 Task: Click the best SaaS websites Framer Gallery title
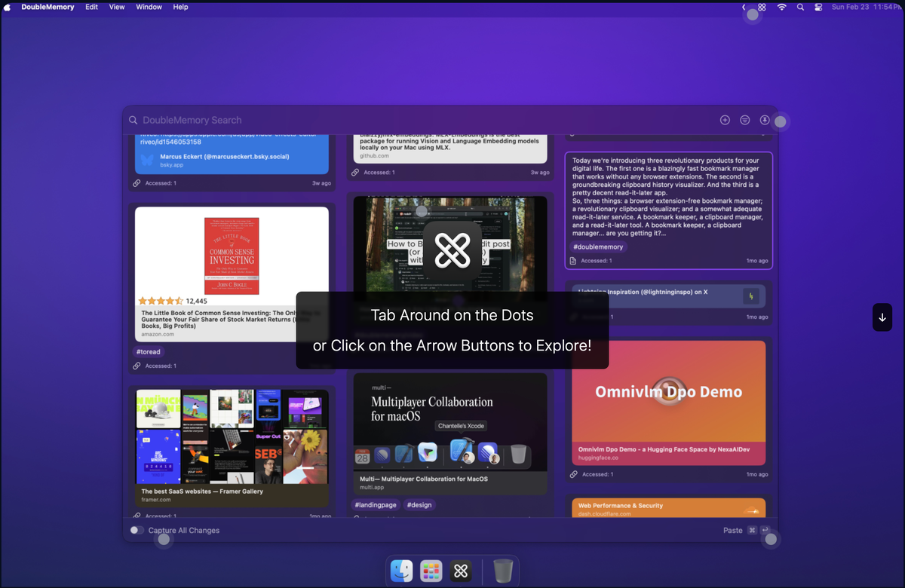tap(202, 492)
